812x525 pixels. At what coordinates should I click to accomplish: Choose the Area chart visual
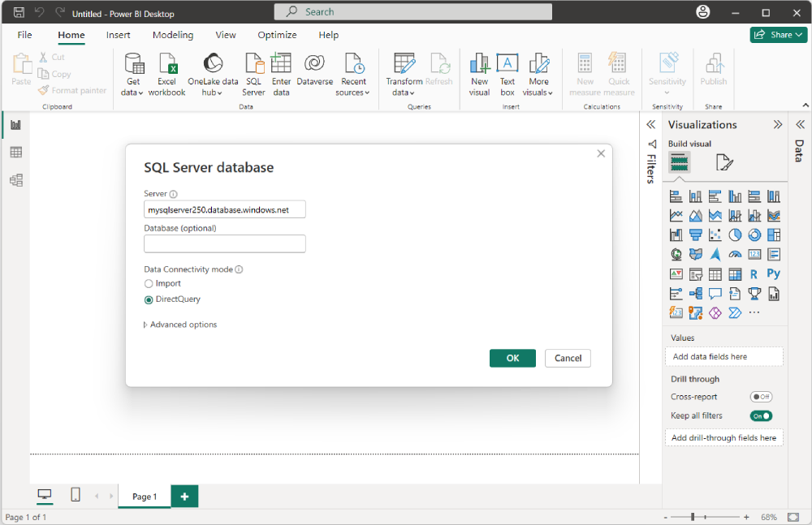[696, 215]
